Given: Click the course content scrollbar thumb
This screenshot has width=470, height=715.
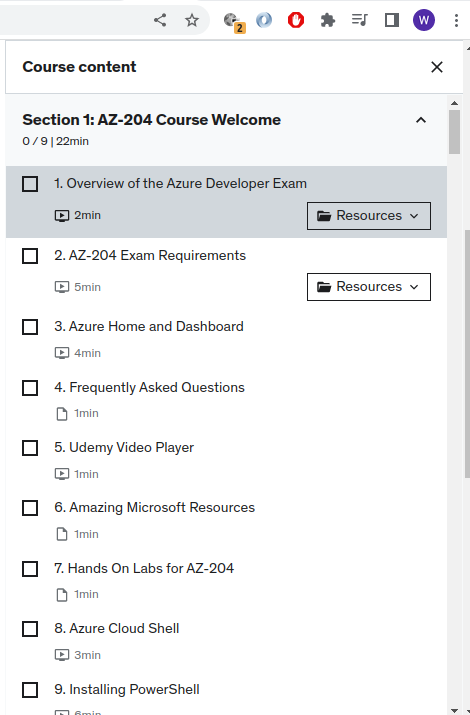Looking at the screenshot, I should pos(454,132).
